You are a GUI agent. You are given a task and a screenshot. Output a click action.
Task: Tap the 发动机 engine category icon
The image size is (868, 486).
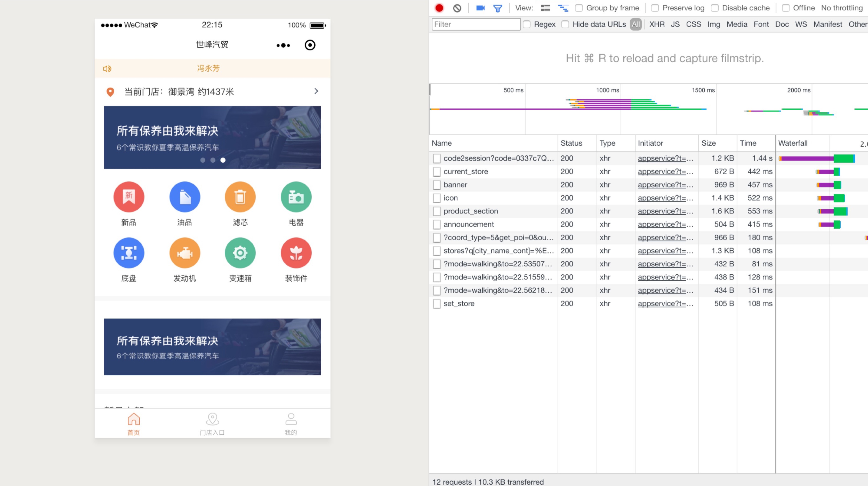point(185,253)
